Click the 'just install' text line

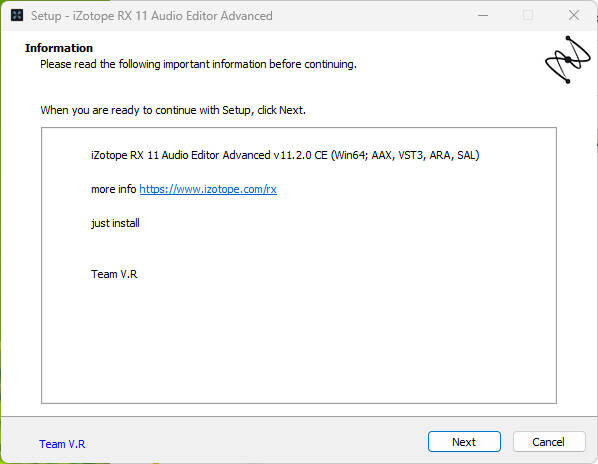point(115,223)
